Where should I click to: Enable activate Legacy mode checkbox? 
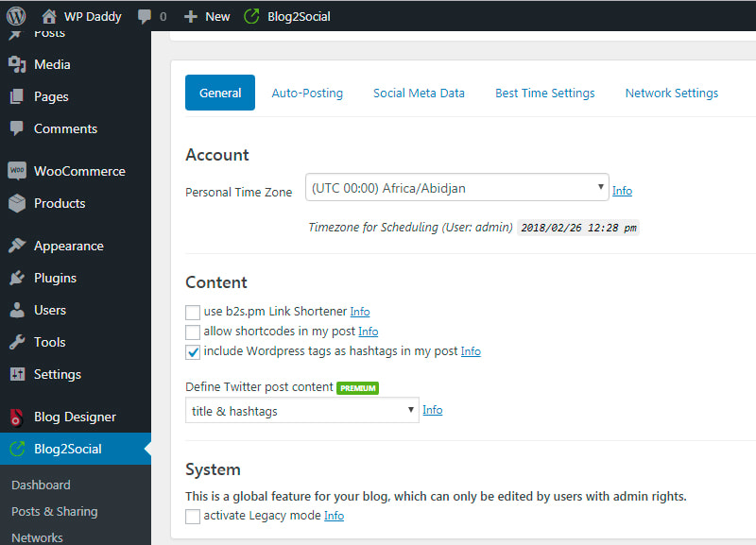click(x=193, y=516)
